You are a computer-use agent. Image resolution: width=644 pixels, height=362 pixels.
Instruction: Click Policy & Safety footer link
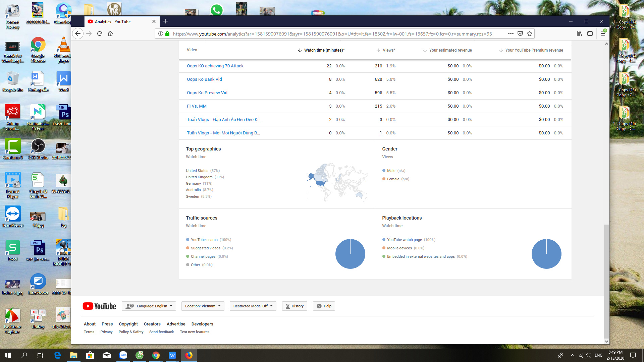pos(131,332)
